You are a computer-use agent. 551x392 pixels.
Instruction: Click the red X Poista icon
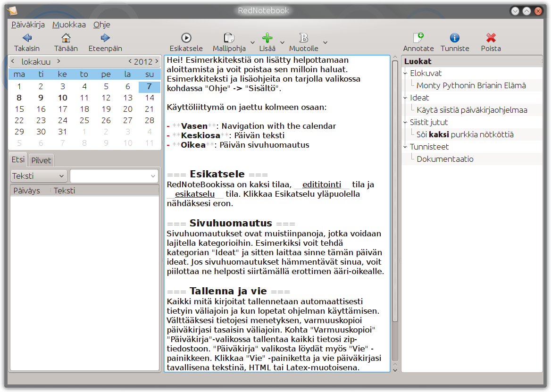(x=491, y=38)
